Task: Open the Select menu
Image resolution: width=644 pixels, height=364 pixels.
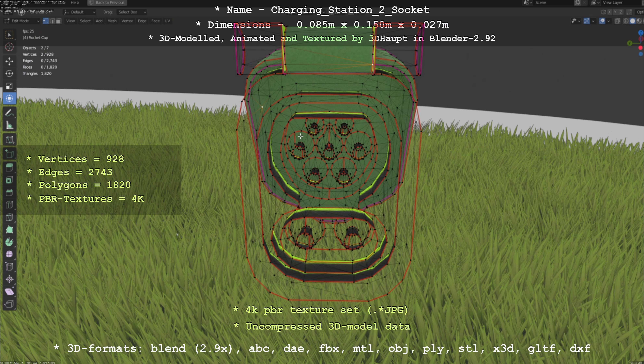Action: click(85, 21)
